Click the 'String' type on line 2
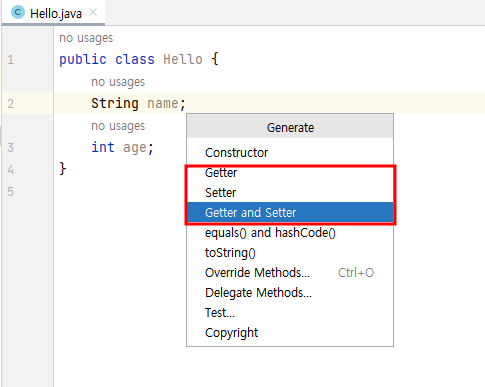 [x=115, y=103]
